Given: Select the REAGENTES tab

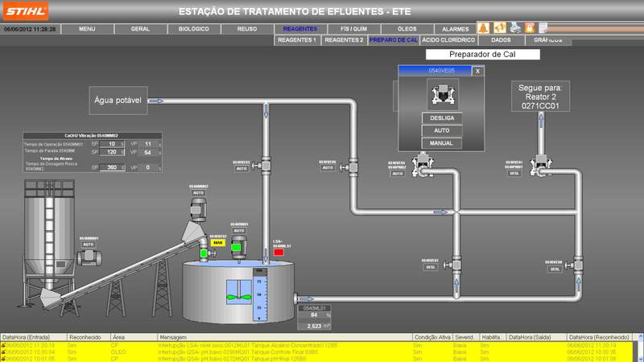Looking at the screenshot, I should coord(300,29).
